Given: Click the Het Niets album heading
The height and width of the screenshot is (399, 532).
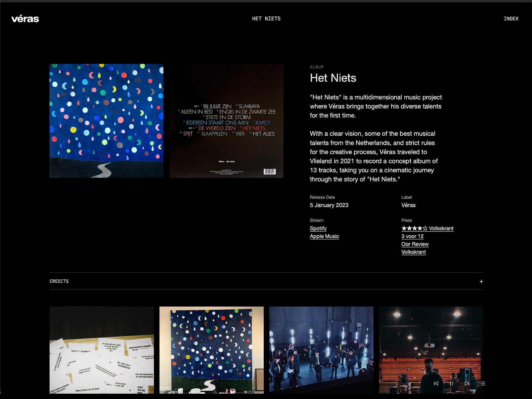Looking at the screenshot, I should tap(333, 78).
